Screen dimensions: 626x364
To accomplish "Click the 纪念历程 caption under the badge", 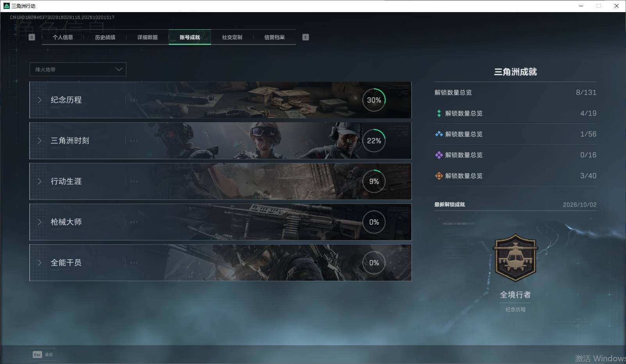I will (x=515, y=309).
